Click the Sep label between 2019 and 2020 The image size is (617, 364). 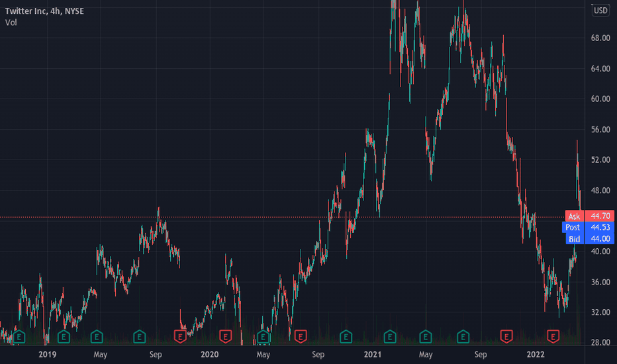tap(156, 355)
